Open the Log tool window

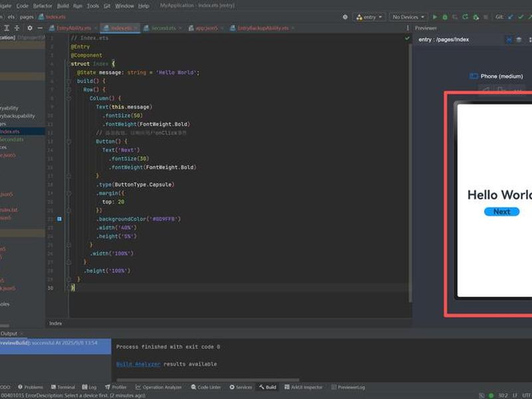point(89,387)
